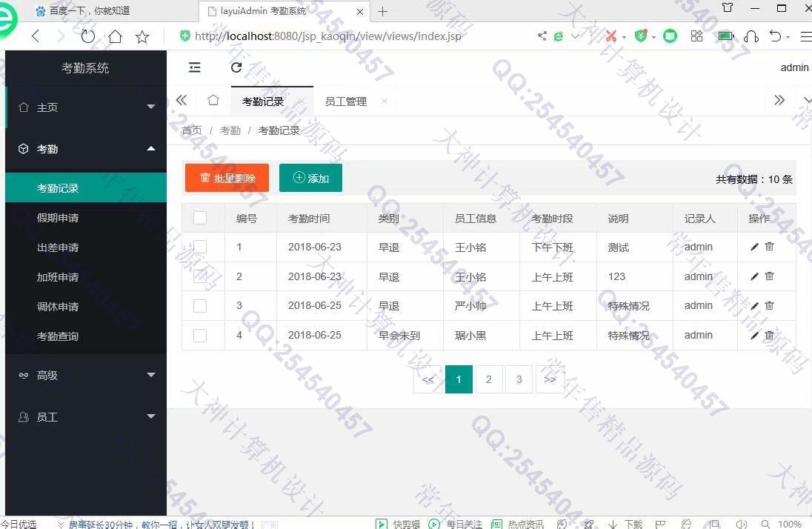This screenshot has width=812, height=529.
Task: Bookmark page with browser star icon
Action: click(x=142, y=36)
